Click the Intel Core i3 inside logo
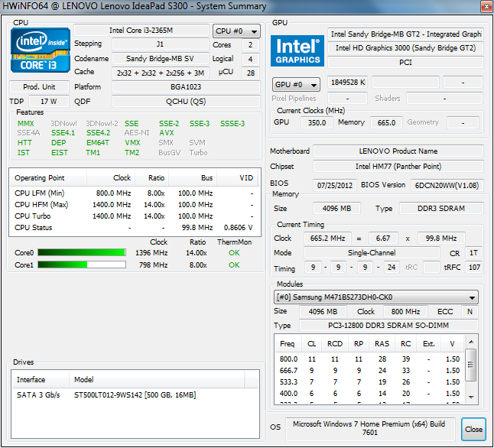 tap(40, 52)
